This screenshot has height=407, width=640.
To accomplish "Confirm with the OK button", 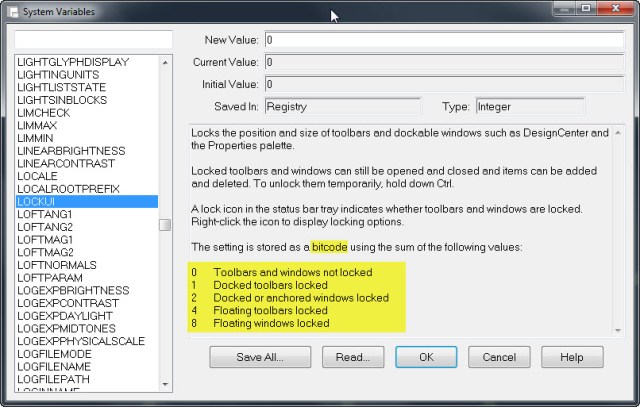I will pyautogui.click(x=425, y=357).
